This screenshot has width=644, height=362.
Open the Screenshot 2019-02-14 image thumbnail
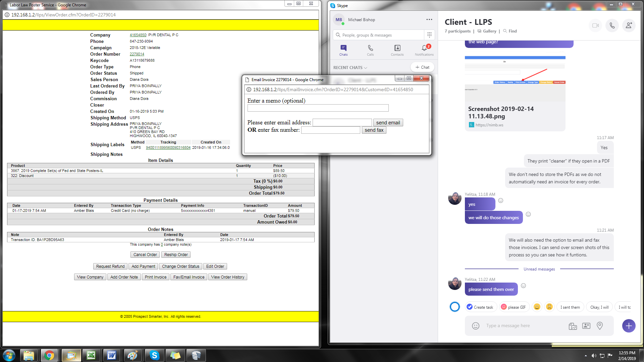point(515,78)
